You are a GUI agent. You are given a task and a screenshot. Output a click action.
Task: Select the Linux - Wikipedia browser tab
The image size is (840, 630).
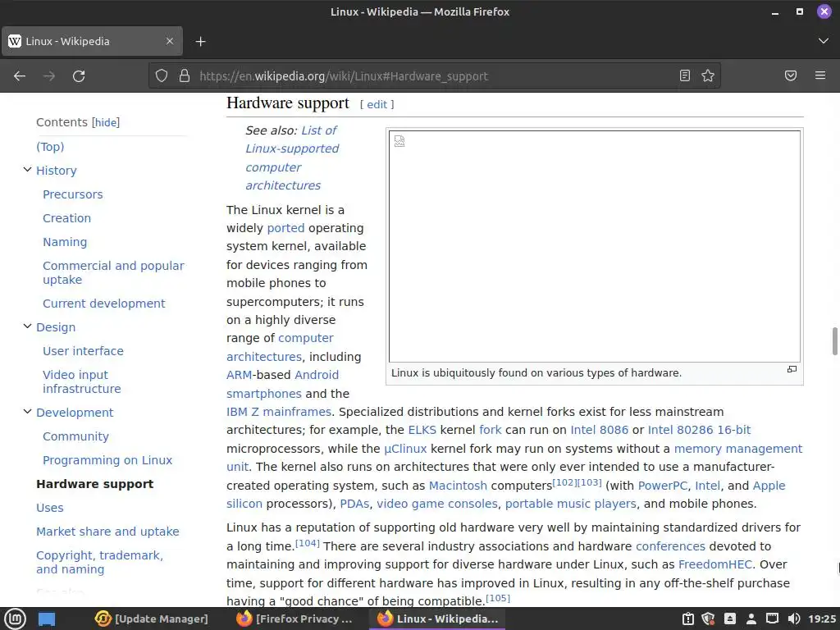(x=92, y=41)
